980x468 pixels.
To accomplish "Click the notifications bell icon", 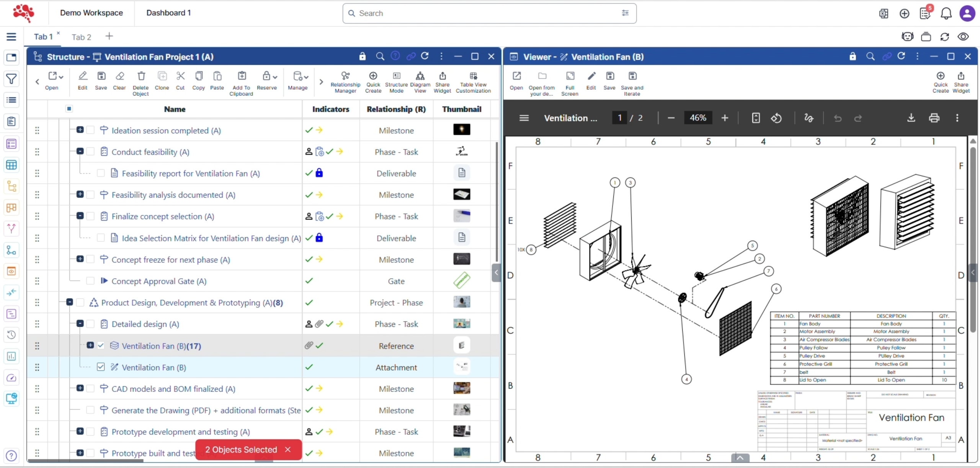I will [x=946, y=14].
